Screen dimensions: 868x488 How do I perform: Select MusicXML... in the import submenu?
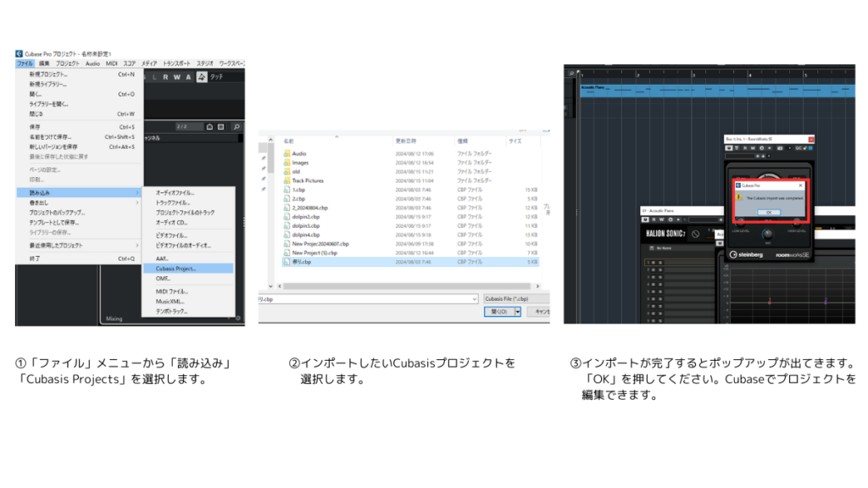[x=188, y=302]
